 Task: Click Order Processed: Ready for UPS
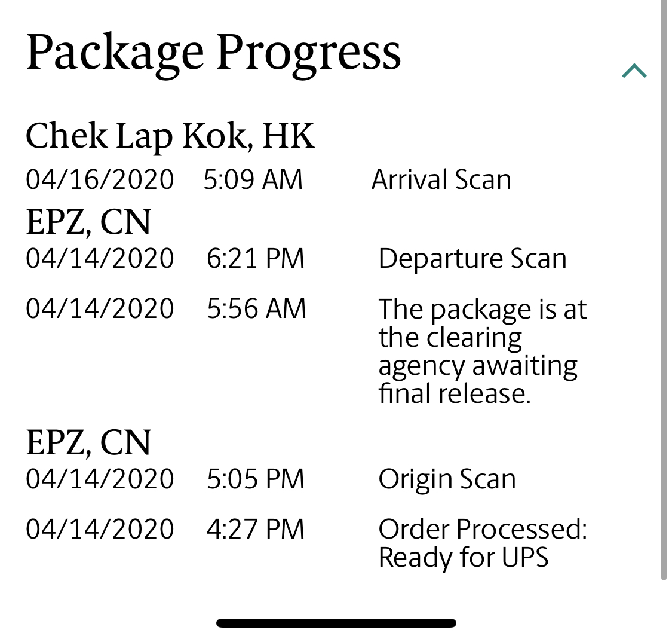point(482,543)
